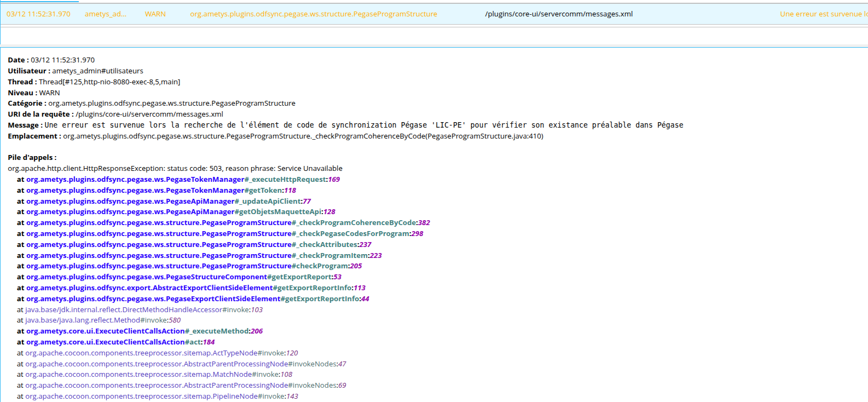This screenshot has width=868, height=402.
Task: Click the ametys_ad... user cell in grid
Action: pos(105,14)
